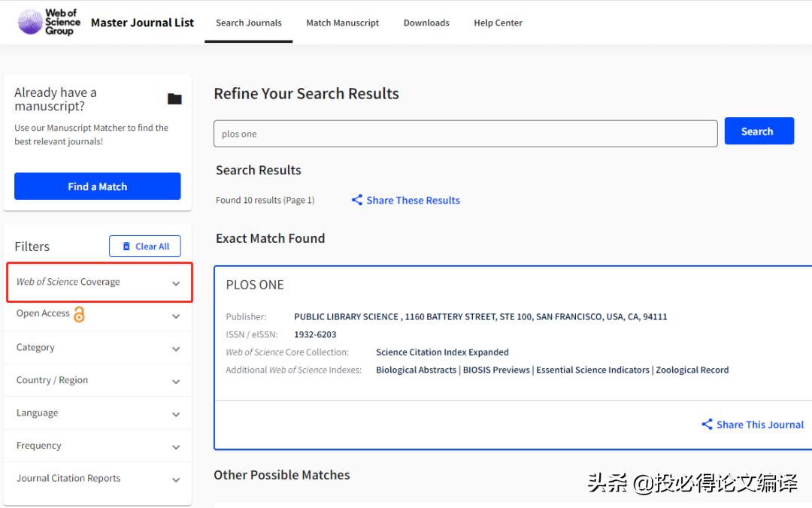The width and height of the screenshot is (812, 508).
Task: Click the share icon beside Share This Journal
Action: click(x=707, y=424)
